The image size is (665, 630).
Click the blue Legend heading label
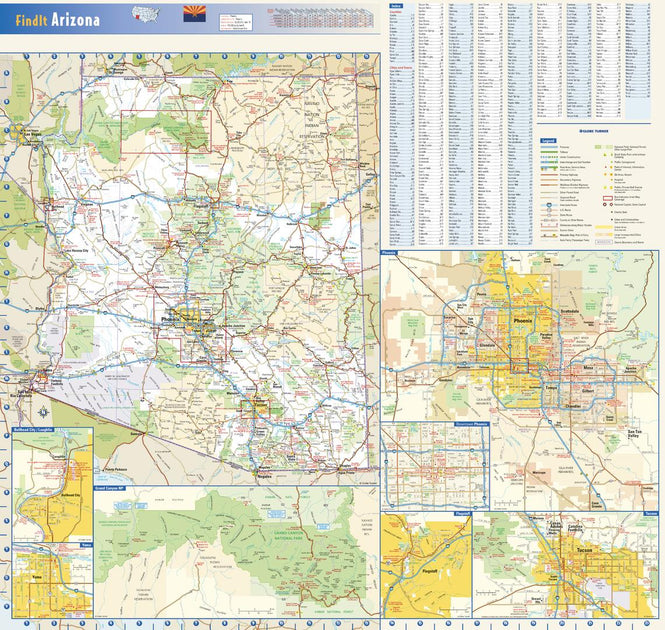click(548, 141)
